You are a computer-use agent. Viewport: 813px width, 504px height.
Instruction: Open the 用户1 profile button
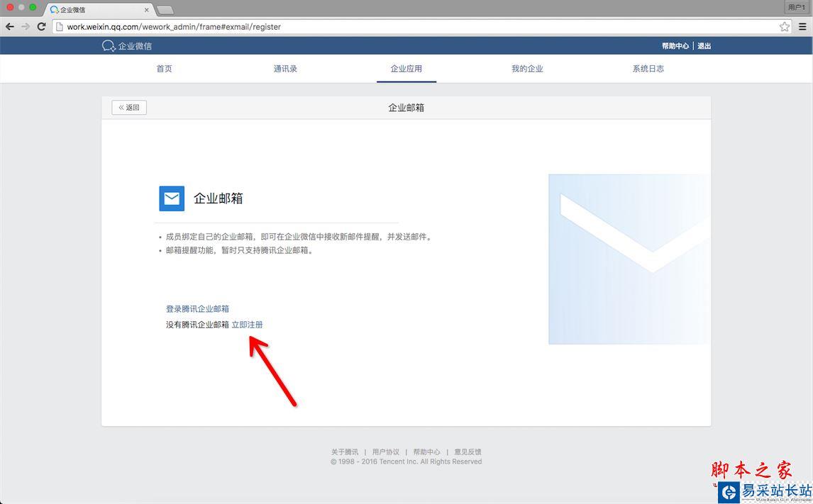(797, 7)
